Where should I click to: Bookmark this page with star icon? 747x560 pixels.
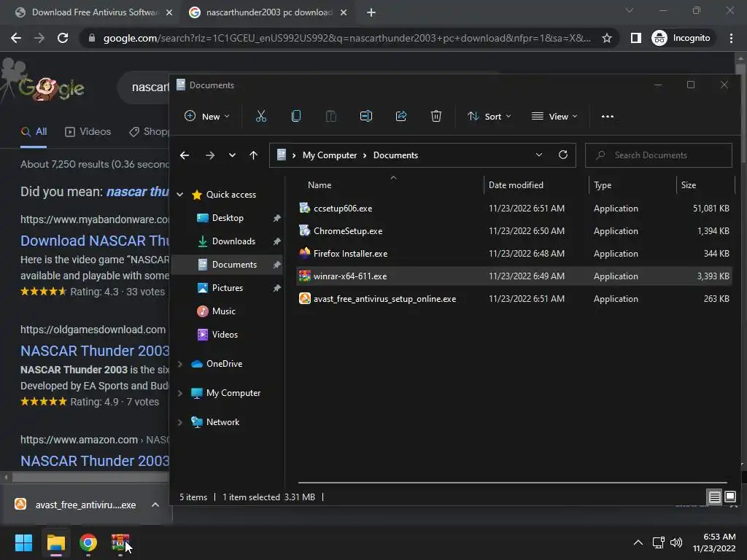(606, 38)
